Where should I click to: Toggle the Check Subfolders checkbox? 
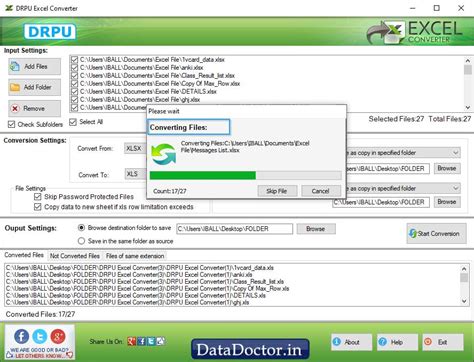[11, 124]
